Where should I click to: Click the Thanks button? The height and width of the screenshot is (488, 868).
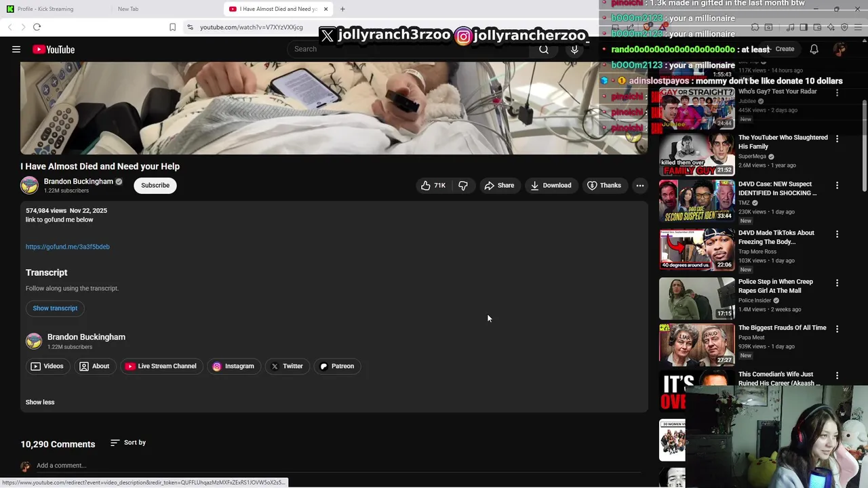point(604,185)
